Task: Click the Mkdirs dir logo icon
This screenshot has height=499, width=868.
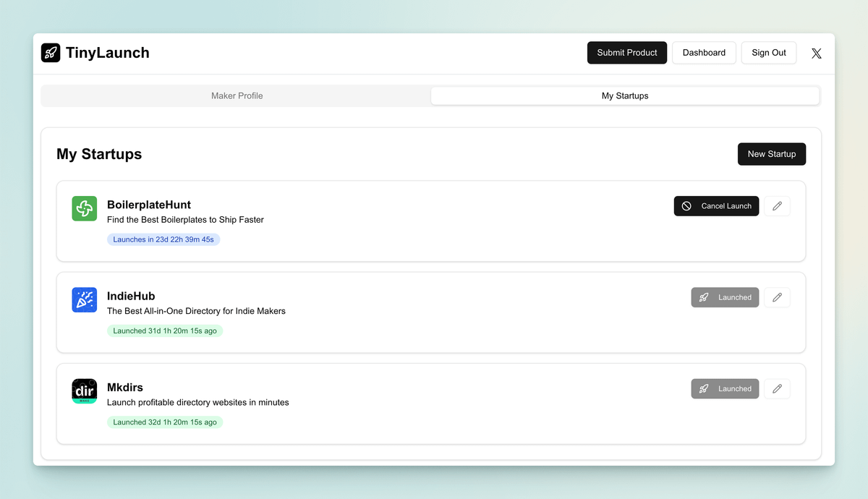Action: 85,391
